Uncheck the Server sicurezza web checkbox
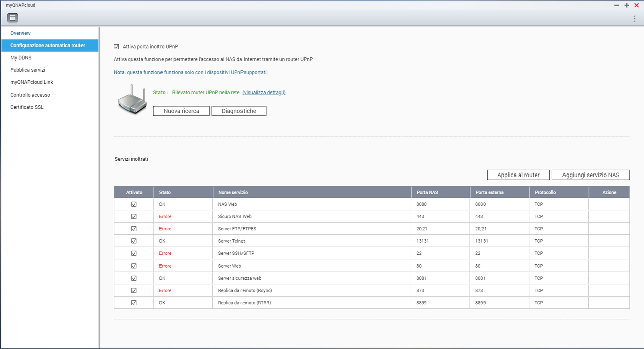This screenshot has height=349, width=644. 134,278
